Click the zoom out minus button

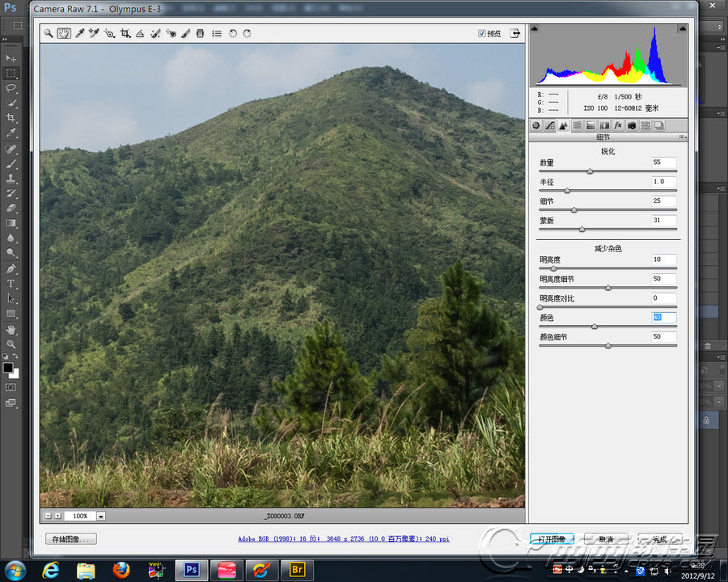(48, 516)
